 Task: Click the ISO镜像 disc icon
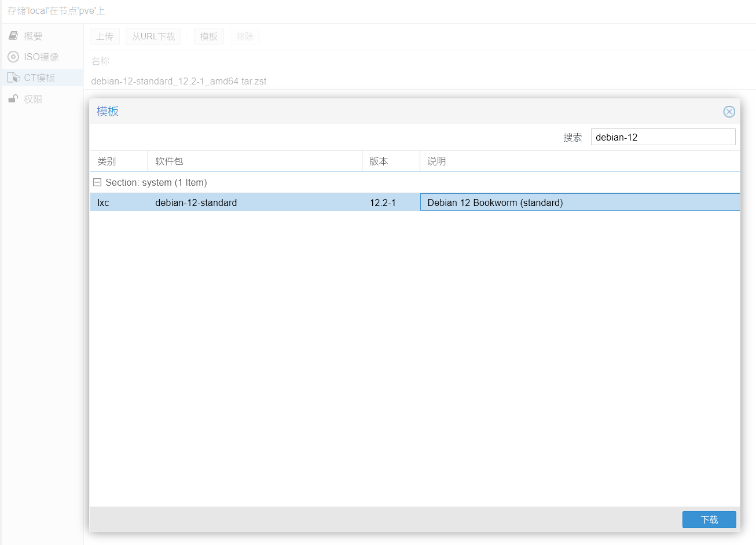pos(13,57)
